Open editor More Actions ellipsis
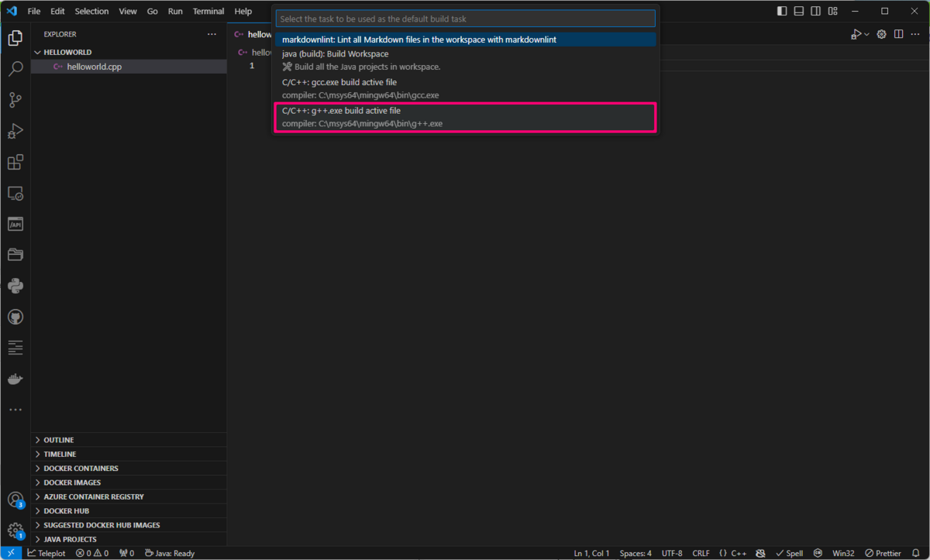The image size is (930, 560). [915, 34]
